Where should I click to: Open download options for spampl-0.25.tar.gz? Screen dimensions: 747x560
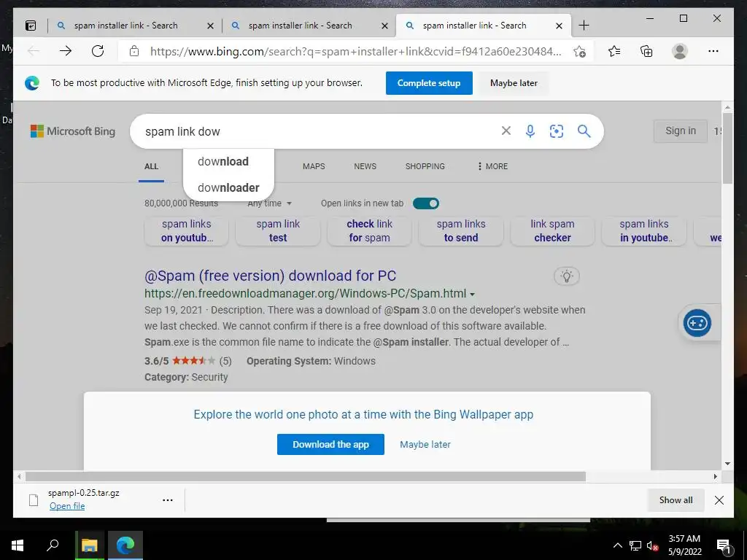tap(168, 500)
